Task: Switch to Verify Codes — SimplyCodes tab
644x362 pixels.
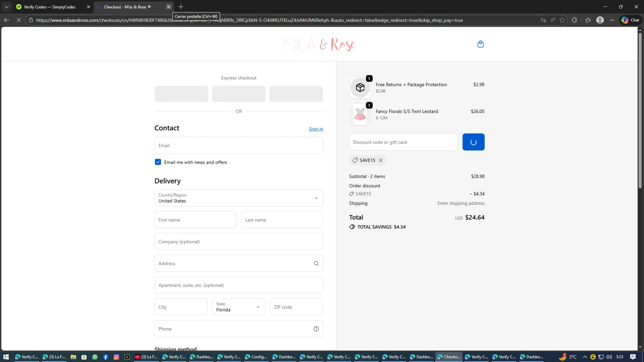Action: (x=50, y=7)
